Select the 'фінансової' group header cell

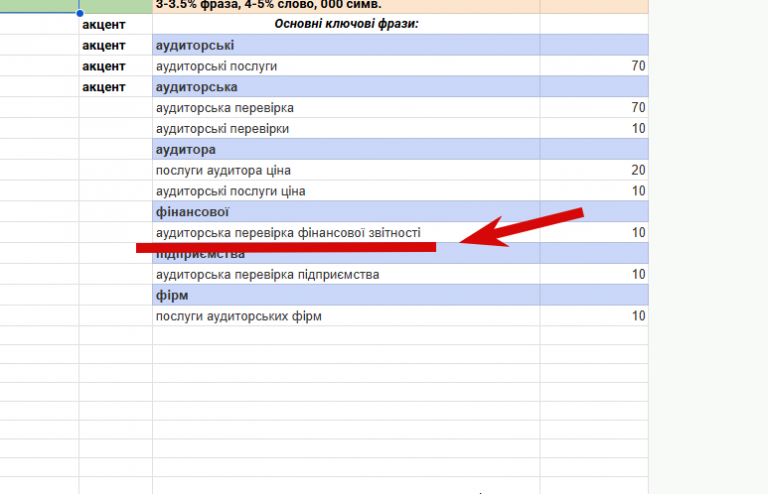(x=346, y=212)
